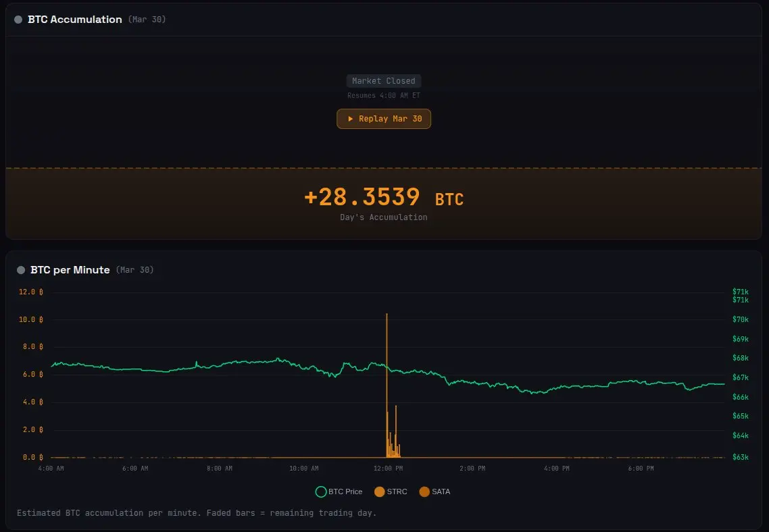Click the 10.0 ₿ y-axis label

point(31,319)
